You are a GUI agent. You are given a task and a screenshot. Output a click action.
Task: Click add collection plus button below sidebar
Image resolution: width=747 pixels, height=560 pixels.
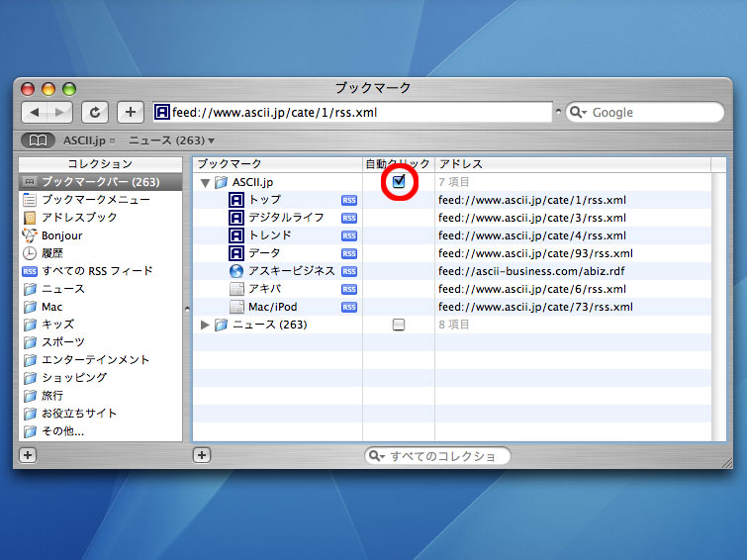(x=28, y=455)
